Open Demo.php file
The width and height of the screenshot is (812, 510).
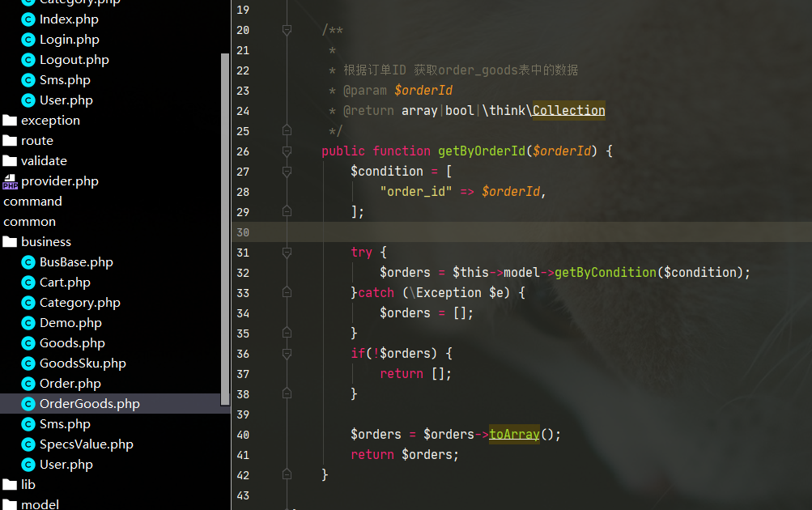pos(70,323)
